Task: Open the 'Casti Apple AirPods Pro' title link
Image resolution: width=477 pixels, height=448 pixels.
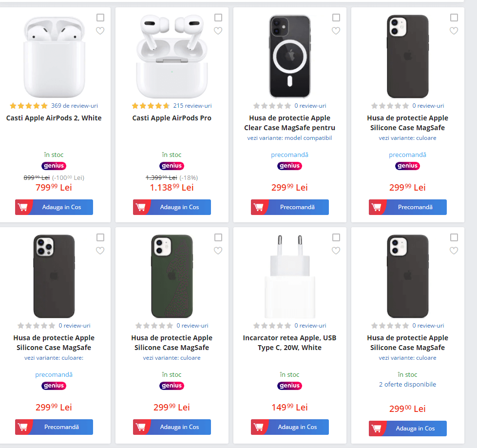Action: pyautogui.click(x=172, y=118)
